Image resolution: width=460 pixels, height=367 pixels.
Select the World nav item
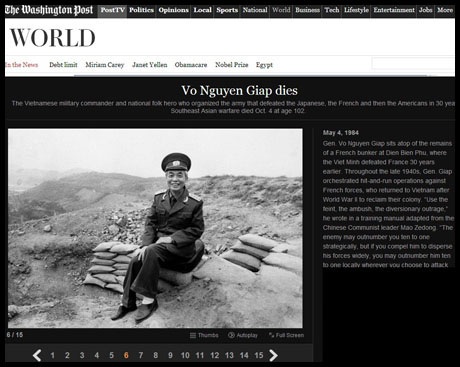tap(281, 10)
